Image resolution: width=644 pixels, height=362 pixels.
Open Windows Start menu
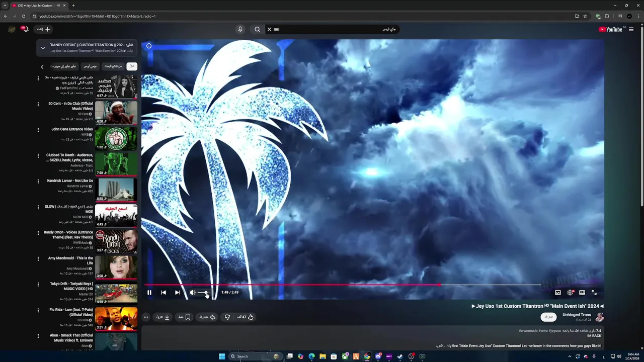[222, 356]
